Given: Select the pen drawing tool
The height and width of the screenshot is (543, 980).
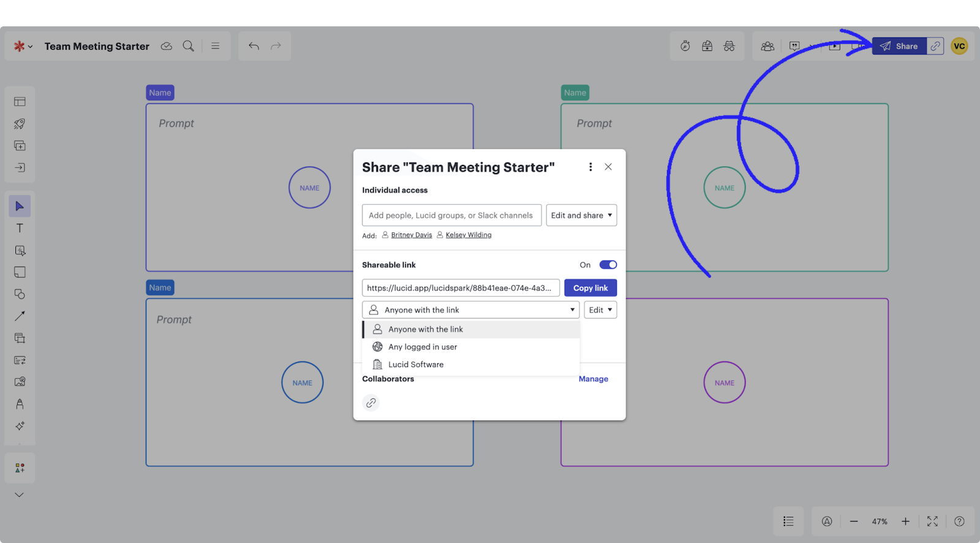Looking at the screenshot, I should pyautogui.click(x=20, y=404).
